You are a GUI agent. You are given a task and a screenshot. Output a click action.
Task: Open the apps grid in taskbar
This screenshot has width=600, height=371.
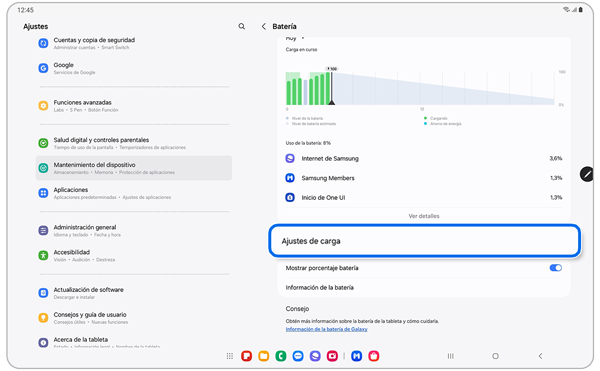click(x=230, y=356)
